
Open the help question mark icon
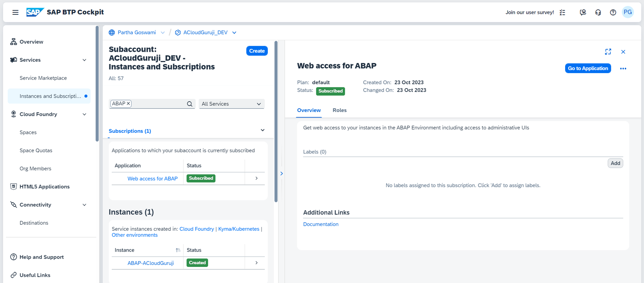click(613, 12)
